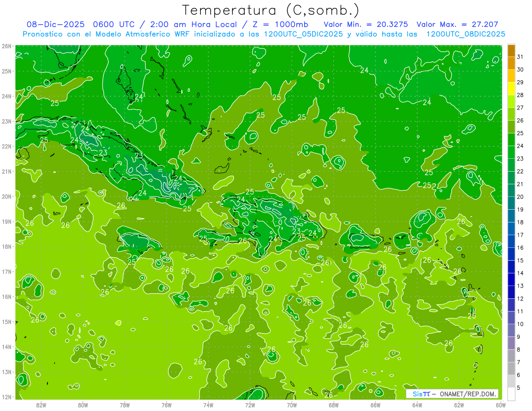This screenshot has height=411, width=532.
Task: Click the longitude axis label "64W"
Action: [417, 405]
